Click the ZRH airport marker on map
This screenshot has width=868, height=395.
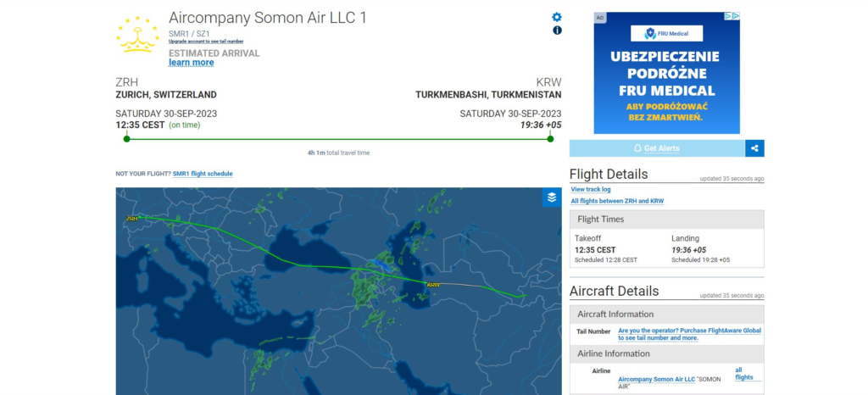[x=132, y=219]
